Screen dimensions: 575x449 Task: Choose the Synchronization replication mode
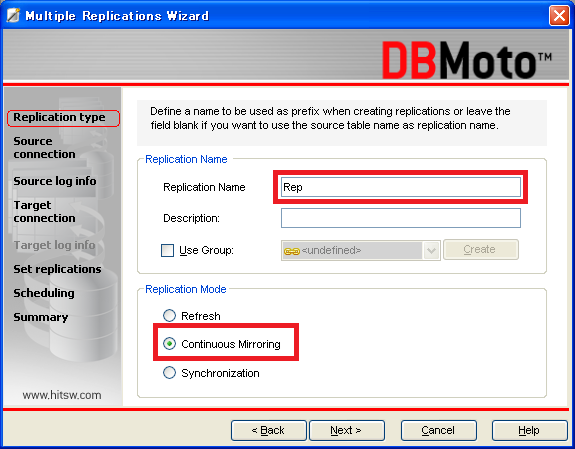[x=169, y=372]
